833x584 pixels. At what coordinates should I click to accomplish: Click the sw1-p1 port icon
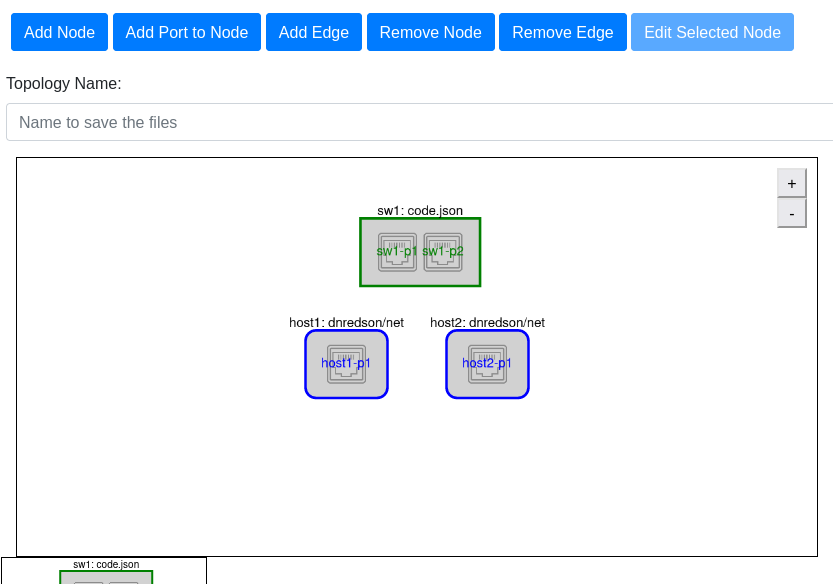point(397,252)
